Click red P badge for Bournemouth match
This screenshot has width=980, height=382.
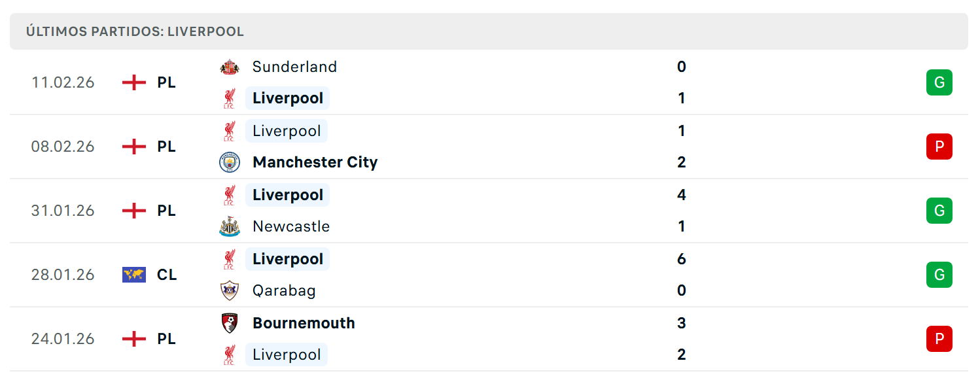(x=939, y=339)
